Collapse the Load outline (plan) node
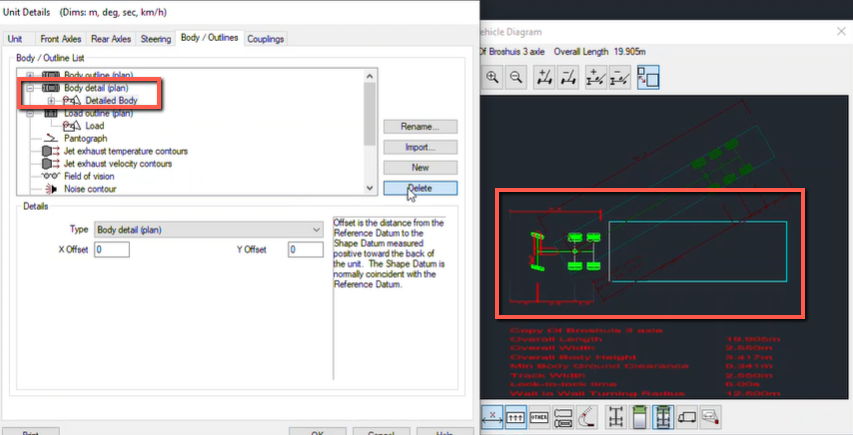Screen dimensions: 853x435 [x=30, y=113]
